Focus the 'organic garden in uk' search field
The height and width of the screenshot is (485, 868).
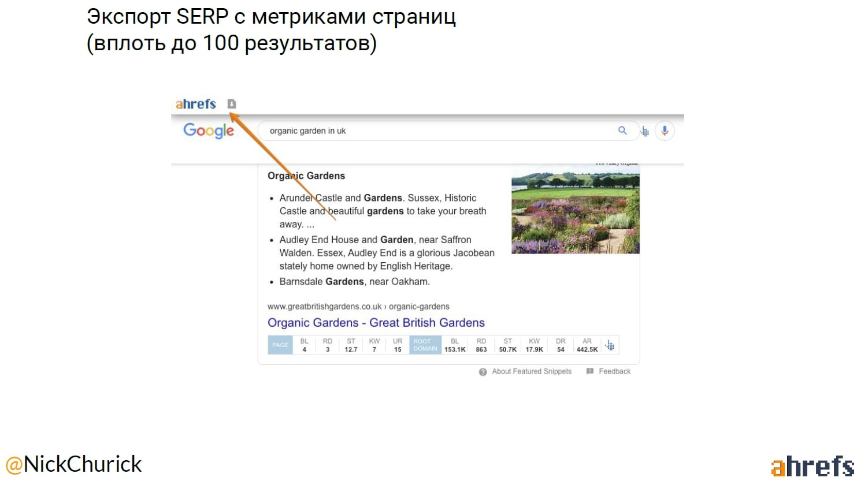[x=433, y=131]
